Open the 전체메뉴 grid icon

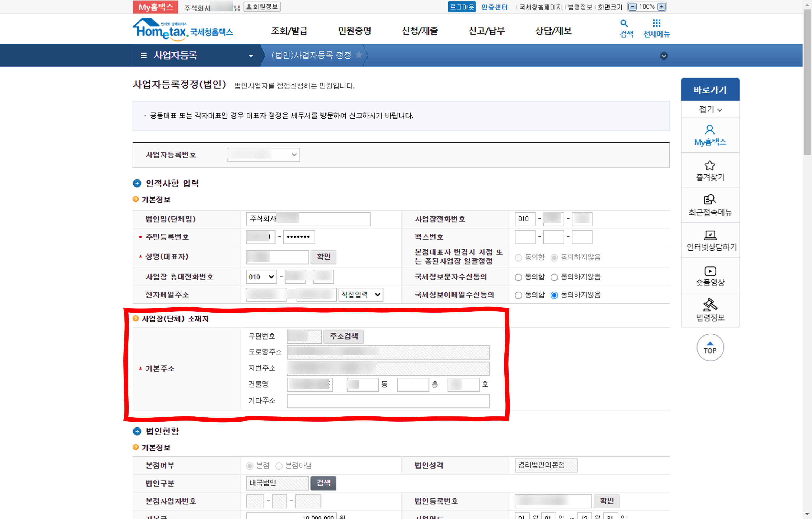tap(656, 24)
